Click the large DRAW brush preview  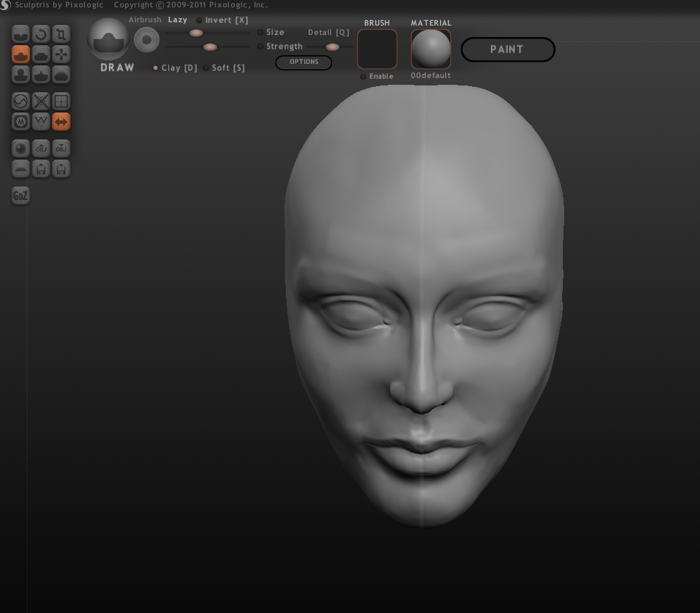(x=108, y=40)
